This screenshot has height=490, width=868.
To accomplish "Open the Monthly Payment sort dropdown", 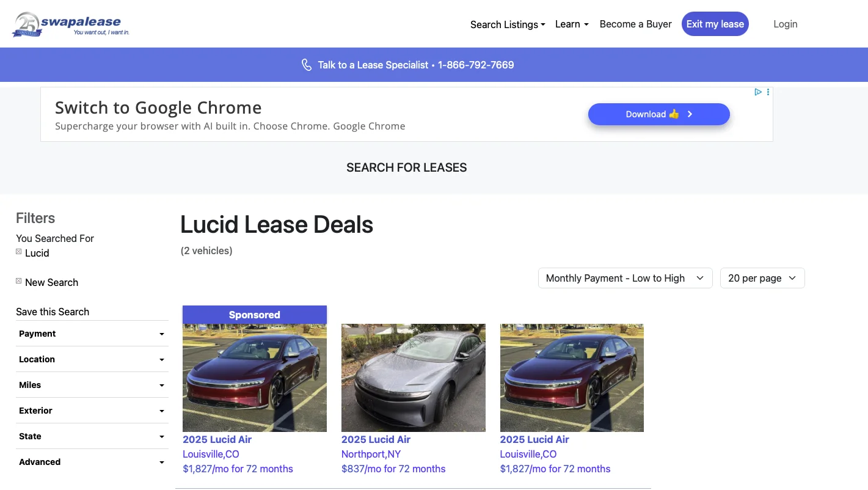I will (x=625, y=278).
